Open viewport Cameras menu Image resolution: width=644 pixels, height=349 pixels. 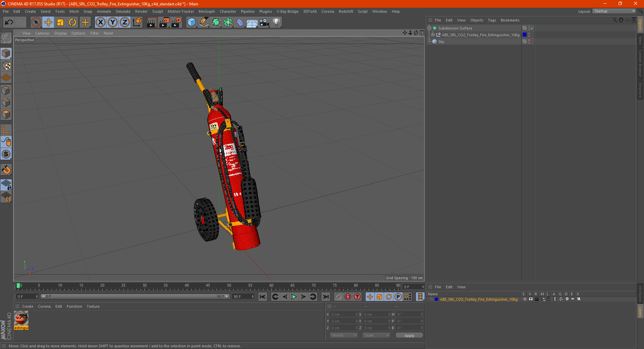(42, 33)
